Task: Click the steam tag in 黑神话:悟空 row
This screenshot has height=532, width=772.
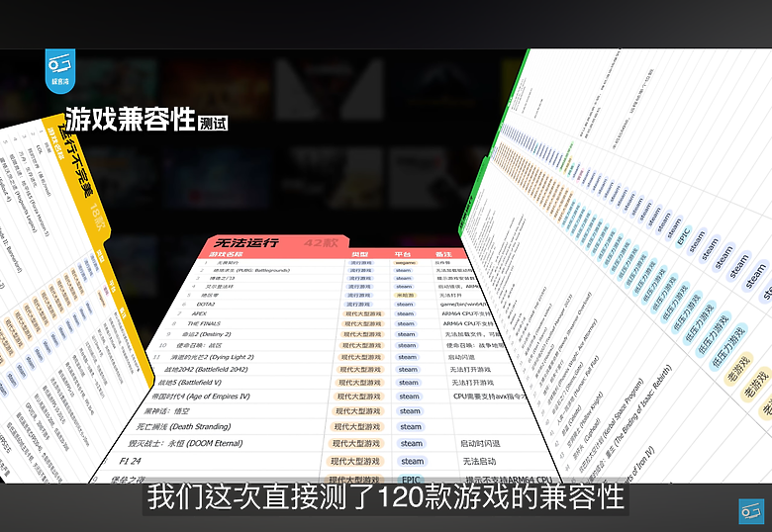Action: click(410, 411)
